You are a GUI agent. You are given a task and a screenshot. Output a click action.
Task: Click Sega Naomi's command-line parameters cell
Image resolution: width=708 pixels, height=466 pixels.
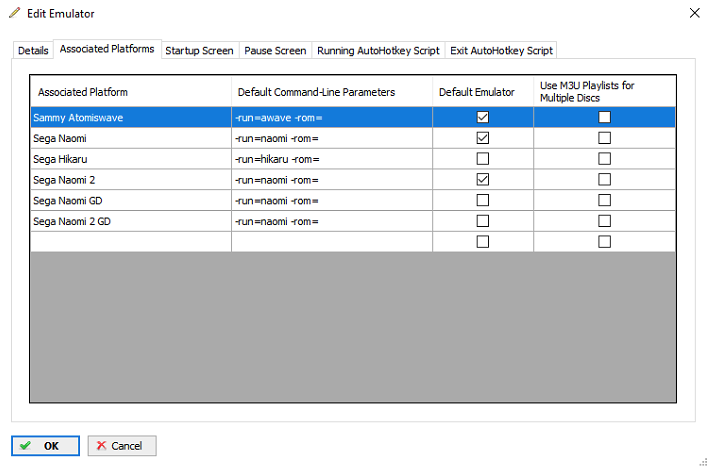pos(332,138)
